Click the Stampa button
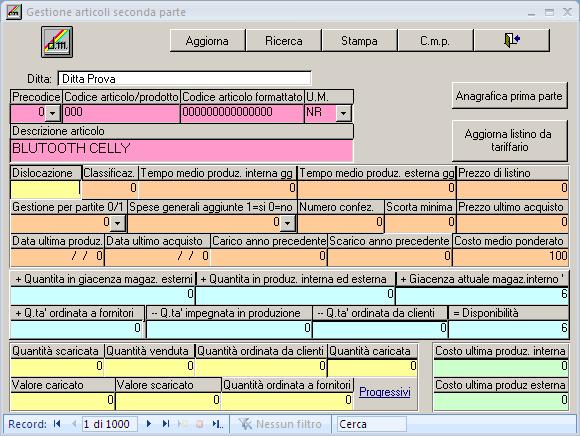 point(359,40)
